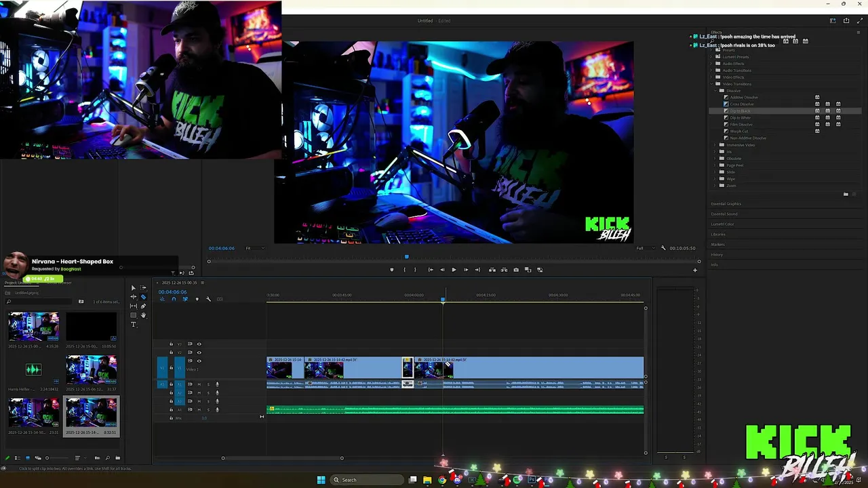Click Mark Out button
Image resolution: width=868 pixels, height=488 pixels.
pyautogui.click(x=415, y=270)
